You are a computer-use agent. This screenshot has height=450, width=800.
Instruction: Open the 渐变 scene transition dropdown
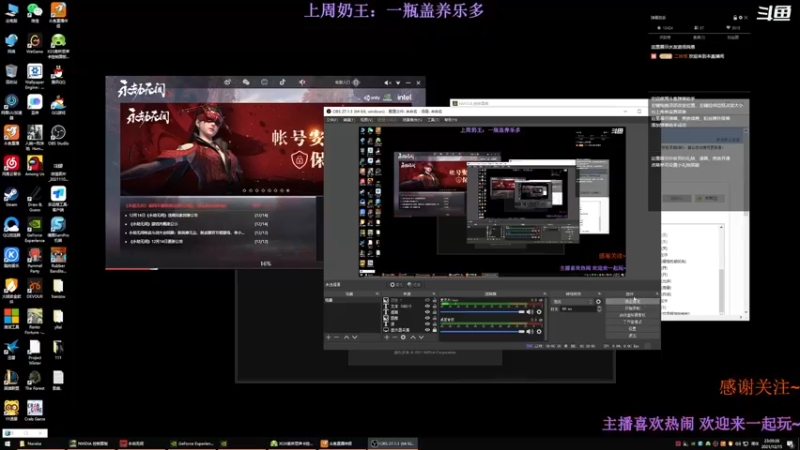click(x=572, y=302)
